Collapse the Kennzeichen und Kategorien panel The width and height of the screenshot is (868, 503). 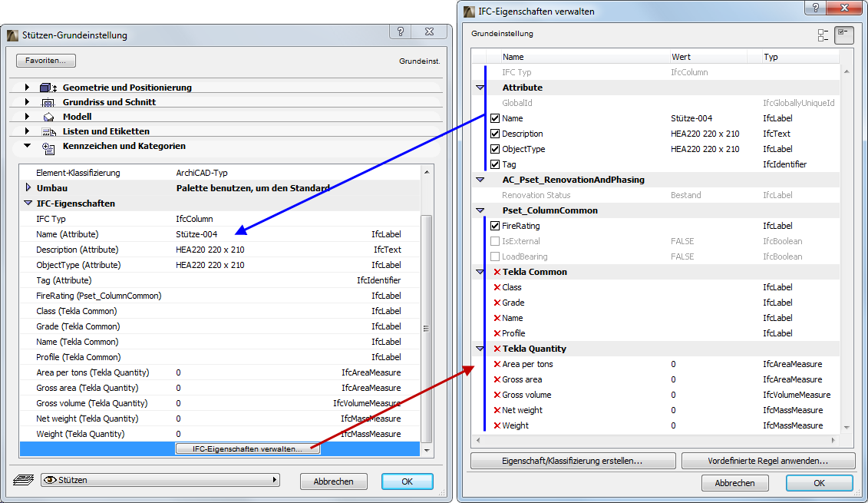(27, 146)
